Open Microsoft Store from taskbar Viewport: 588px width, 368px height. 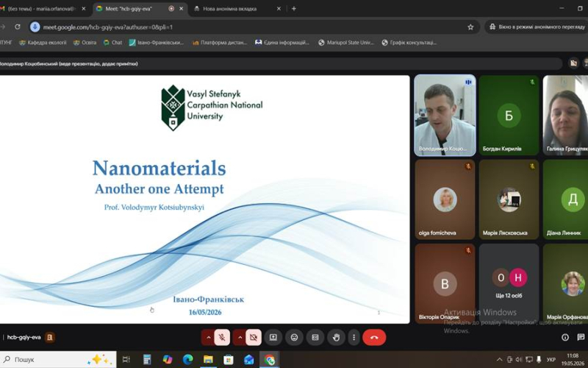(229, 359)
